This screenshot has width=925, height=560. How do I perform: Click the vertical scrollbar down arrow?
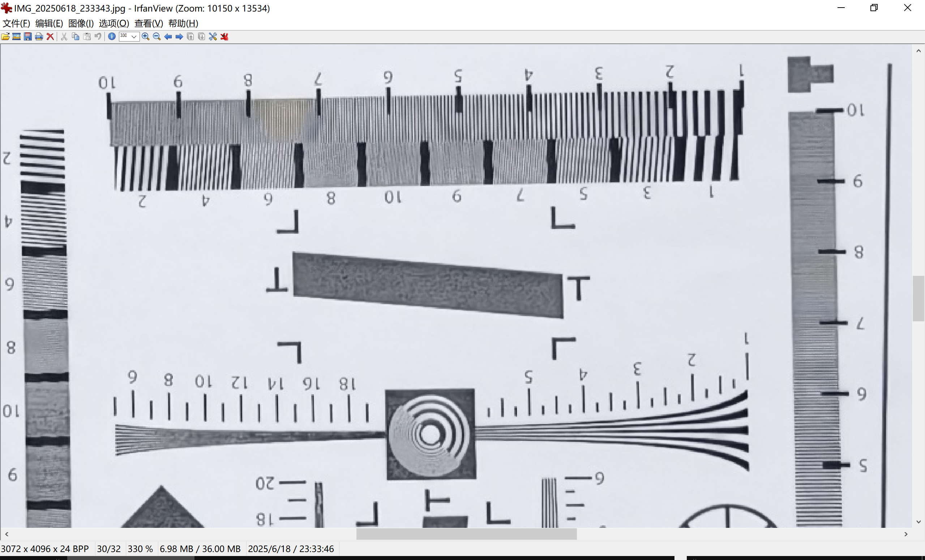coord(918,522)
